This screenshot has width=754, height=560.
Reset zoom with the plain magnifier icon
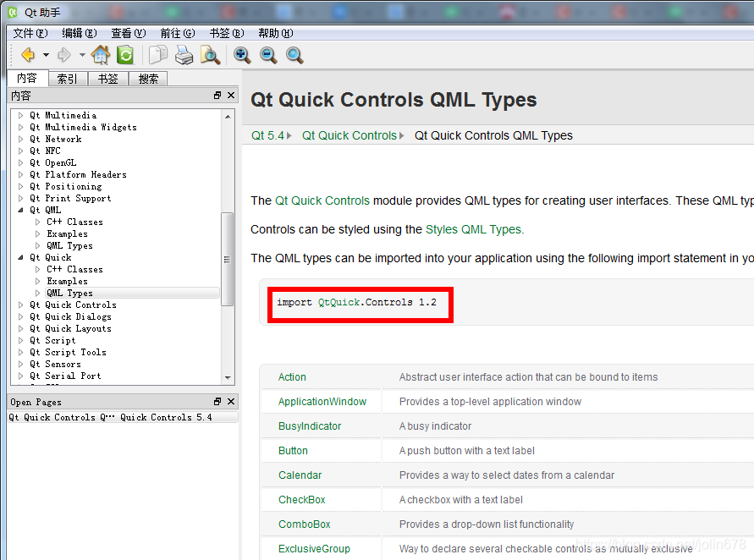(x=293, y=55)
